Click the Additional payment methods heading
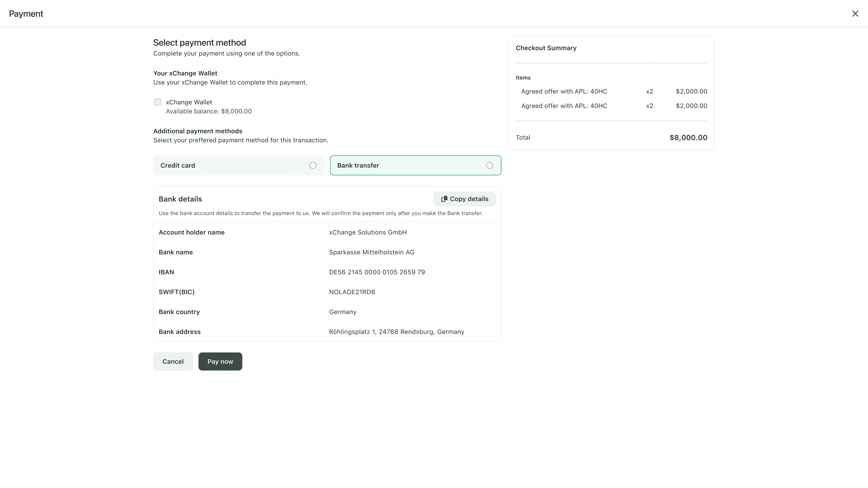 coord(198,131)
